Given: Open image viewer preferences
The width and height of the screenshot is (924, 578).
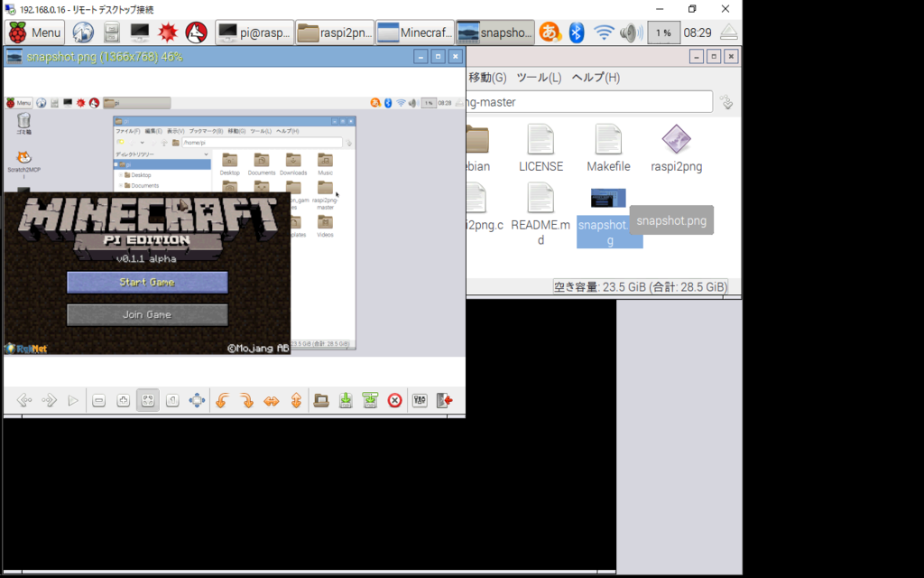Looking at the screenshot, I should coord(420,400).
